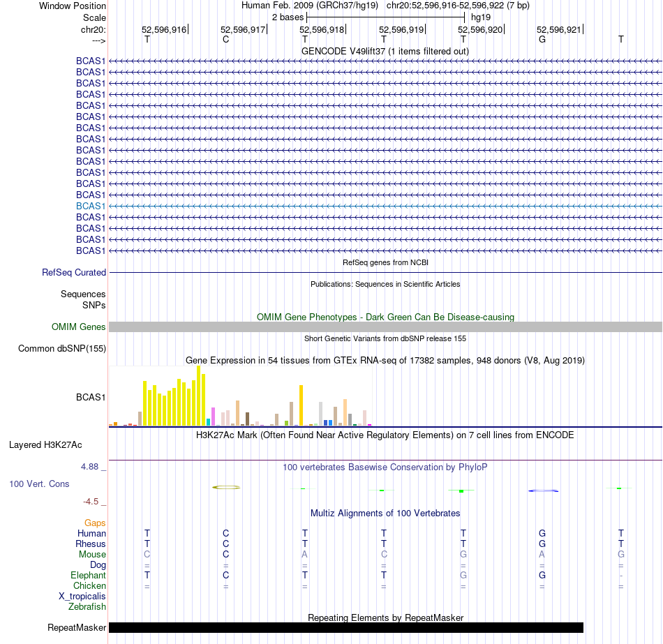Viewport: 663px width, 644px height.
Task: Click the X_tropicalis species label
Action: [x=82, y=597]
